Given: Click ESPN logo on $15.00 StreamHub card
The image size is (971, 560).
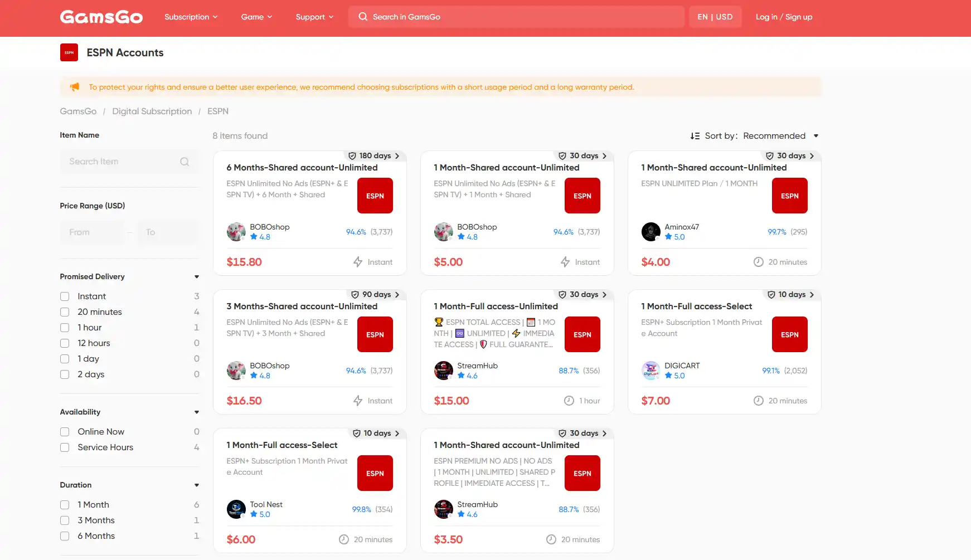Looking at the screenshot, I should coord(582,334).
